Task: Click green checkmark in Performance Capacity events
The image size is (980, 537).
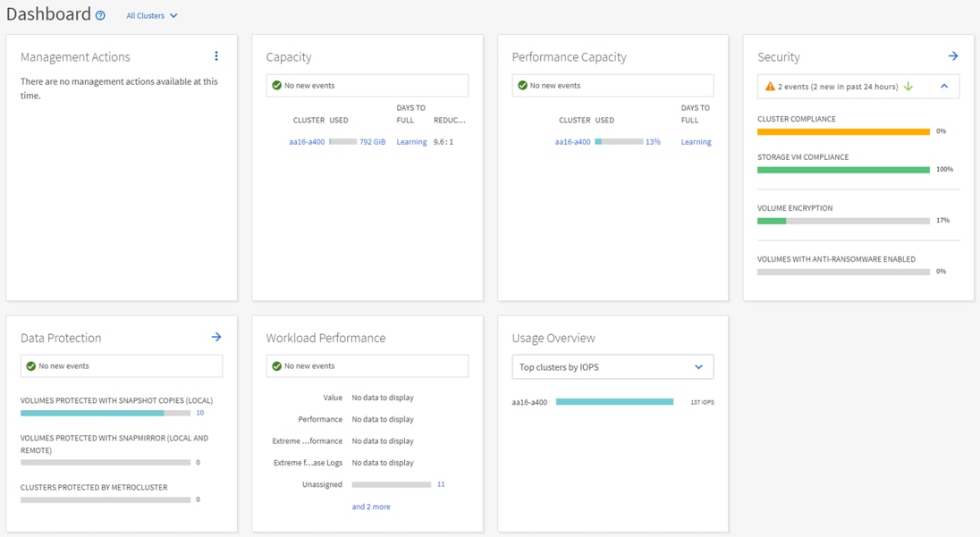Action: (523, 86)
